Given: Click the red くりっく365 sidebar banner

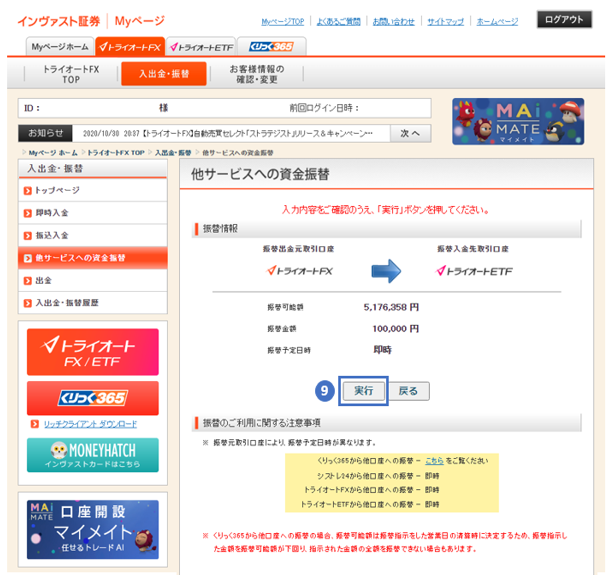Looking at the screenshot, I should coord(92,398).
